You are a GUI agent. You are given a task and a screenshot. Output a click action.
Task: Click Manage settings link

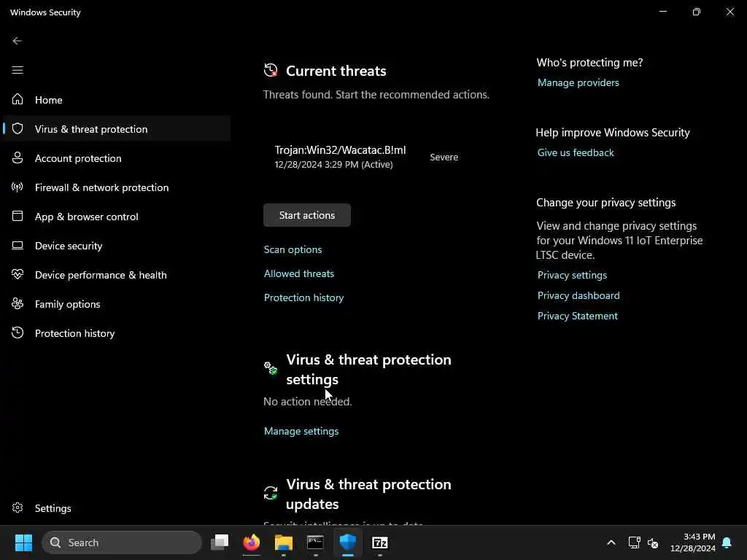pyautogui.click(x=301, y=431)
